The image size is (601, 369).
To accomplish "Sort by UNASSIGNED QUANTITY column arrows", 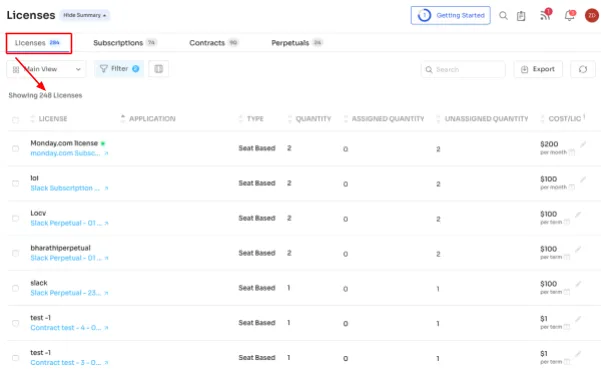I will coord(438,119).
